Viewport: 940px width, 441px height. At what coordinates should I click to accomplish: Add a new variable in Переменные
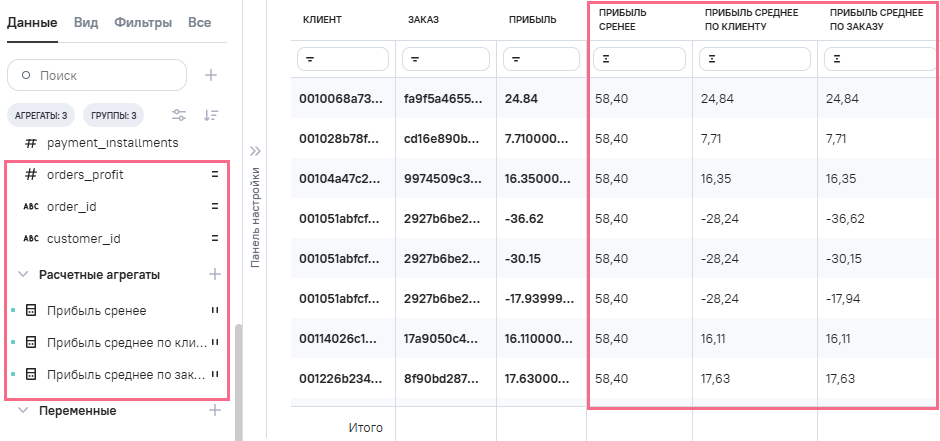click(214, 410)
